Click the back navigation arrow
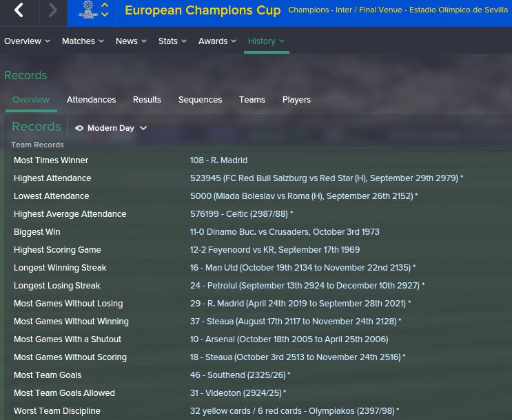This screenshot has width=512, height=420. (19, 10)
